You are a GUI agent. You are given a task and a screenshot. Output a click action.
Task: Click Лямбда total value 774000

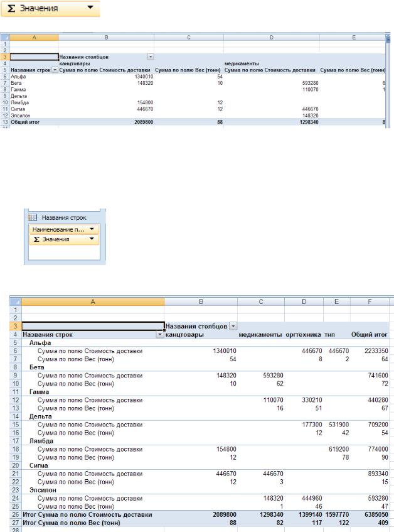coord(378,449)
